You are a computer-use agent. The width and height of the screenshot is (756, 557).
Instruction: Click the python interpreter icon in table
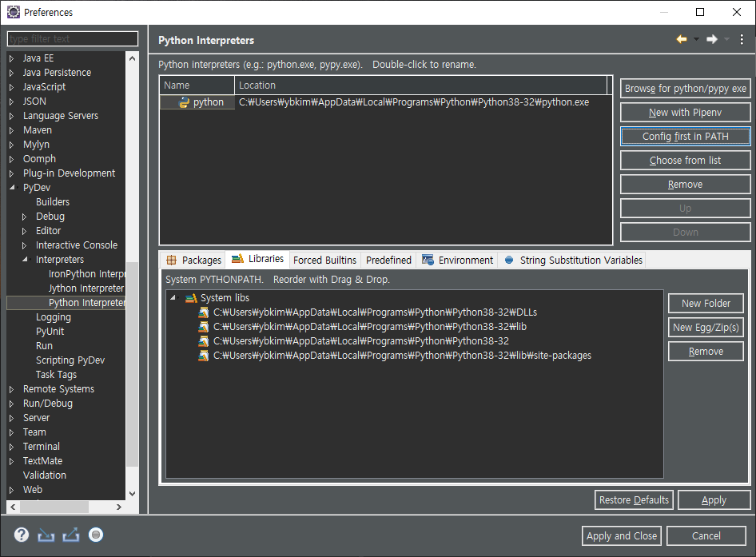pos(184,102)
